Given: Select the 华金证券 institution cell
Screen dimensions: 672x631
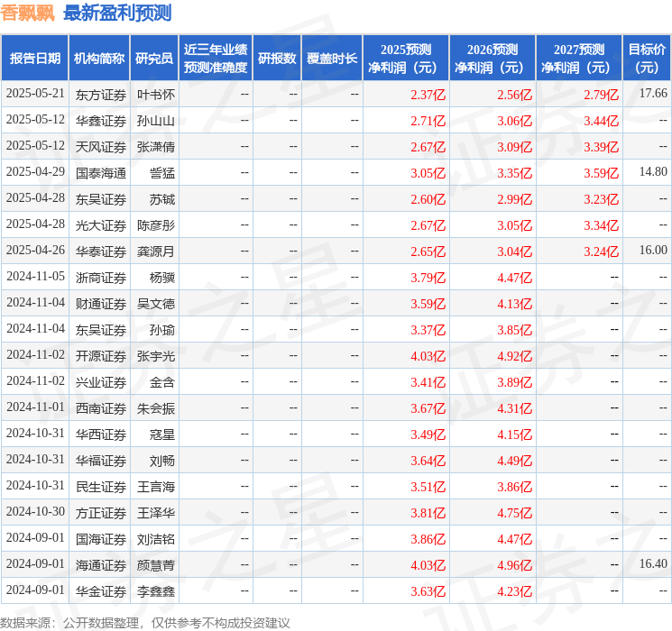Looking at the screenshot, I should [x=101, y=591].
